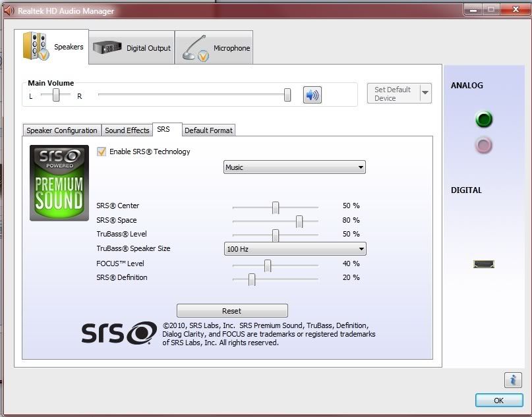Open the Microphone device tab
Viewport: 532px width, 417px height.
click(x=214, y=47)
